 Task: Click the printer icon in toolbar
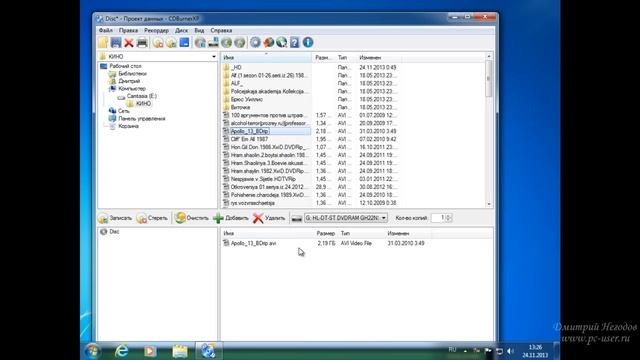[x=142, y=42]
